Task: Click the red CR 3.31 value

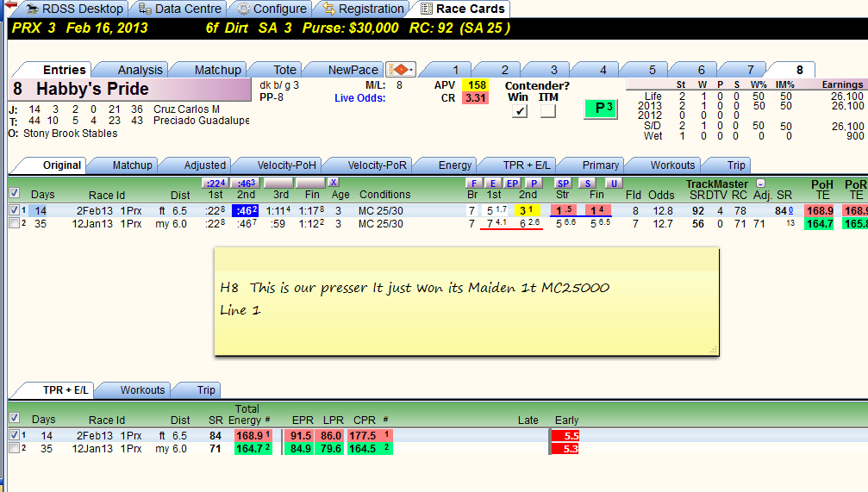Action: (x=476, y=98)
